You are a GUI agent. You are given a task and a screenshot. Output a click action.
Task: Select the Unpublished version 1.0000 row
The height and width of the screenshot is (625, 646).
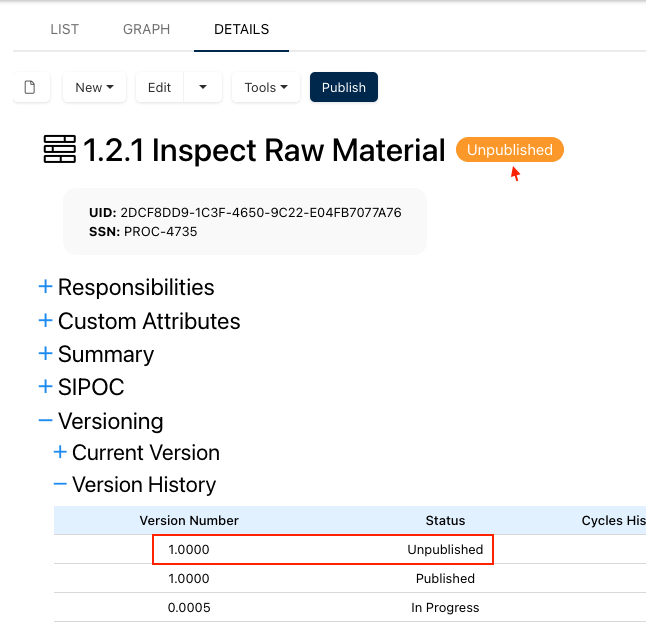pyautogui.click(x=323, y=549)
